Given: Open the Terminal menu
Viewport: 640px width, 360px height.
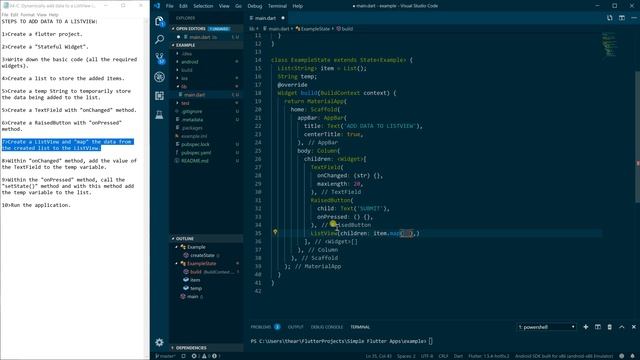Looking at the screenshot, I should (x=277, y=6).
